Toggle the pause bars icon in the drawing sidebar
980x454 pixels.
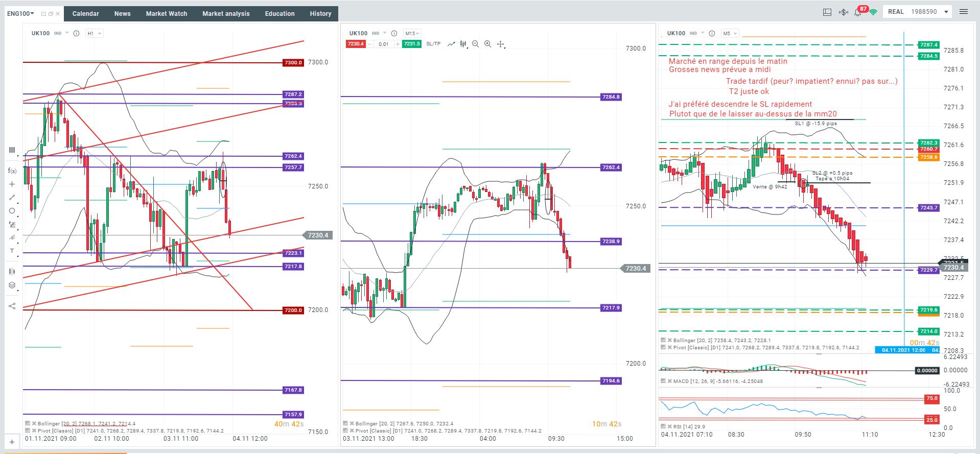(x=12, y=150)
